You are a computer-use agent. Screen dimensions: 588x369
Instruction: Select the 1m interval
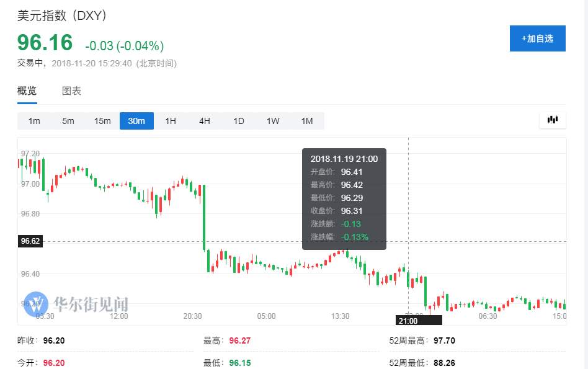34,121
